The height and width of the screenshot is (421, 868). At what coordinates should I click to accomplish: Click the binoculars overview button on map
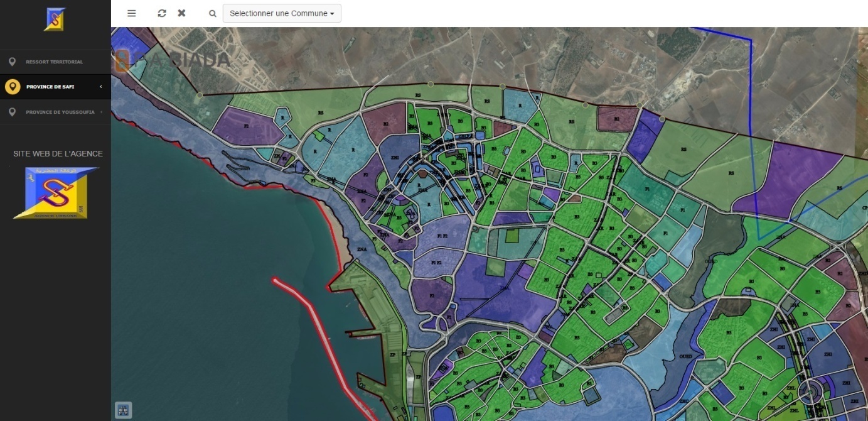[123, 410]
